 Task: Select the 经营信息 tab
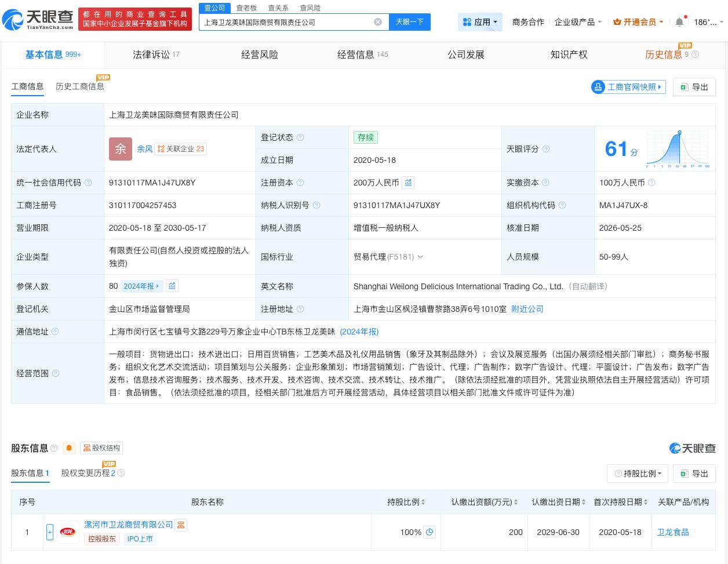(x=363, y=54)
